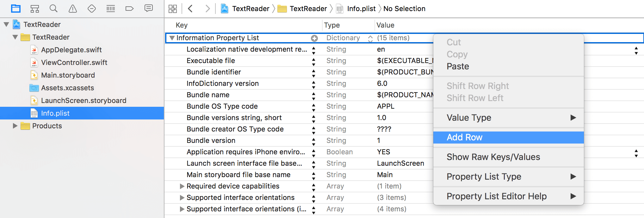644x218 pixels.
Task: Open the Find navigator magnifier icon
Action: (53, 9)
